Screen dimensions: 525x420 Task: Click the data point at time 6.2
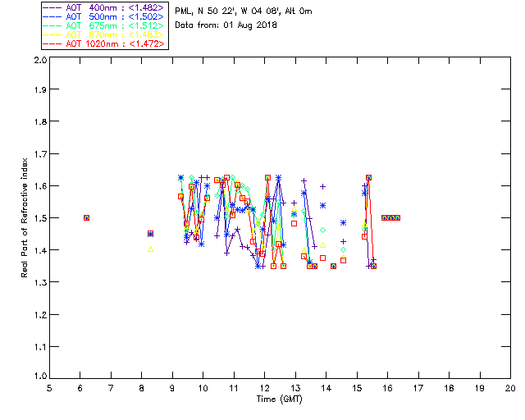pos(86,217)
